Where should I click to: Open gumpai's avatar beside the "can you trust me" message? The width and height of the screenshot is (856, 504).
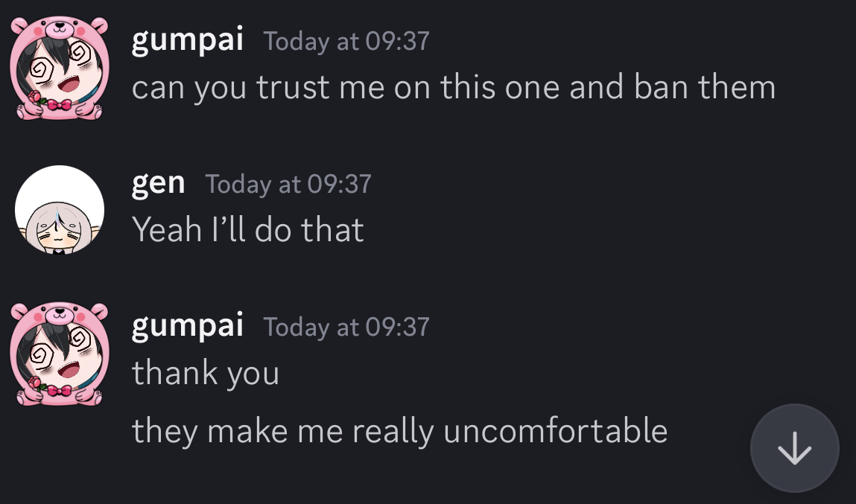pyautogui.click(x=60, y=67)
